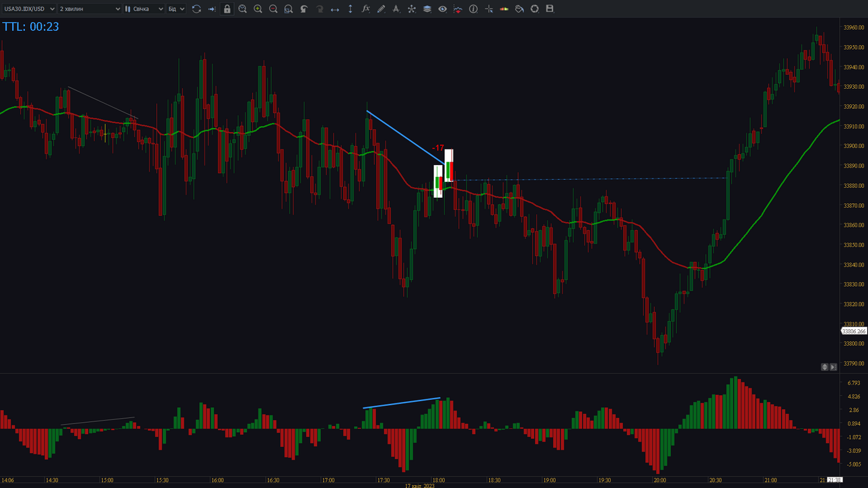Select the blue trendline on histogram panel
The height and width of the screenshot is (488, 868).
pyautogui.click(x=402, y=403)
